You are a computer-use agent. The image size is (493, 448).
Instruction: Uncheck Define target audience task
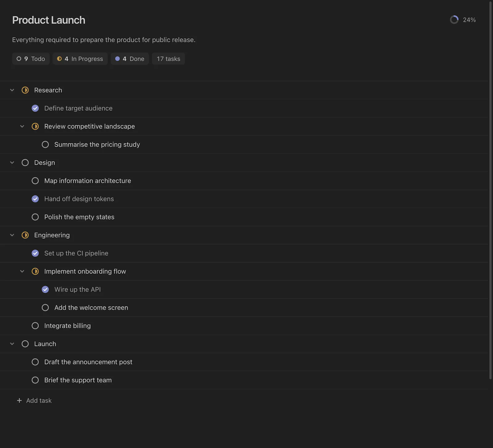(x=35, y=108)
